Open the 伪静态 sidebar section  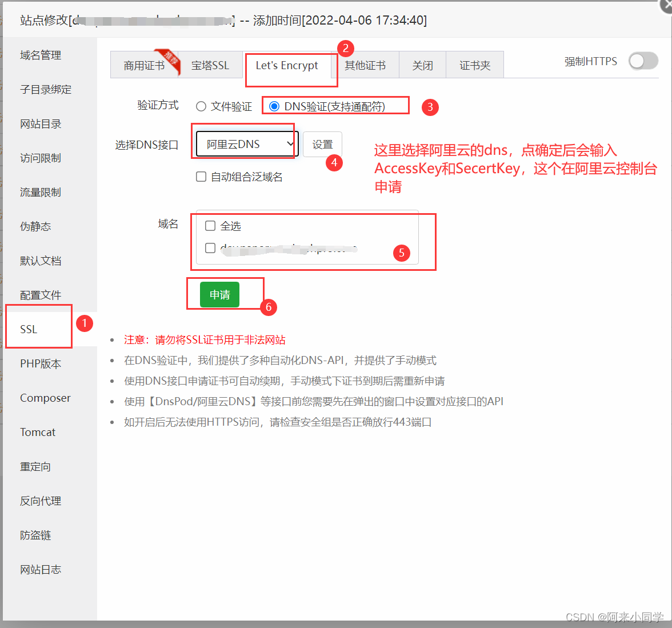35,226
